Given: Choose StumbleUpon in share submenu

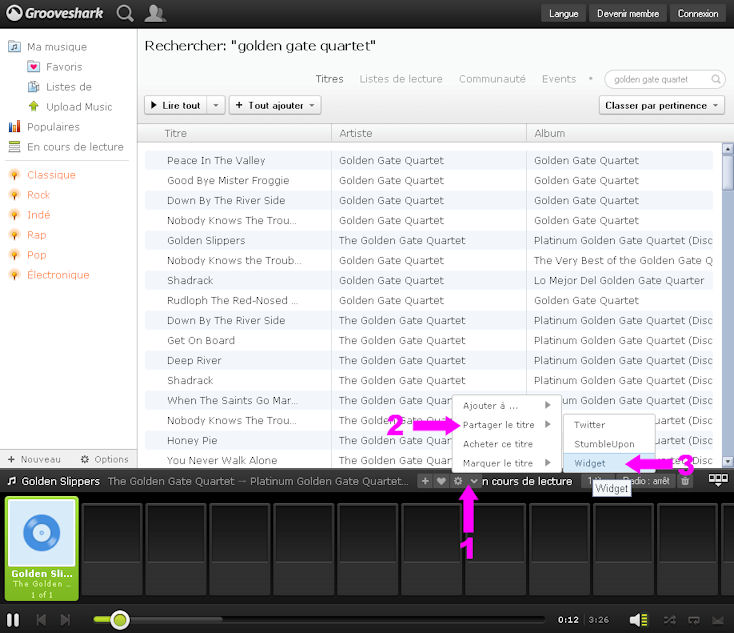Looking at the screenshot, I should (609, 444).
